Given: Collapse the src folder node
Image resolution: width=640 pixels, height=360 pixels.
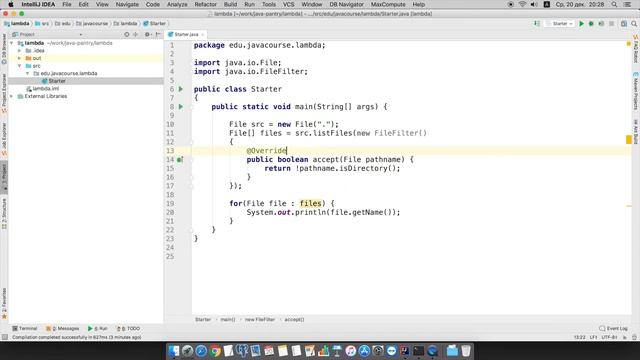Looking at the screenshot, I should tap(19, 66).
